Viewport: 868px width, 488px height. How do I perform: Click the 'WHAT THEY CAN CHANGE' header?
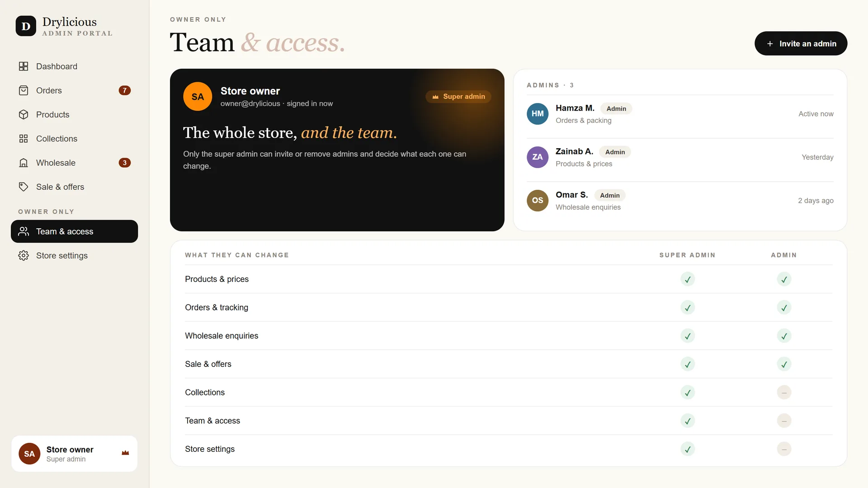point(237,255)
